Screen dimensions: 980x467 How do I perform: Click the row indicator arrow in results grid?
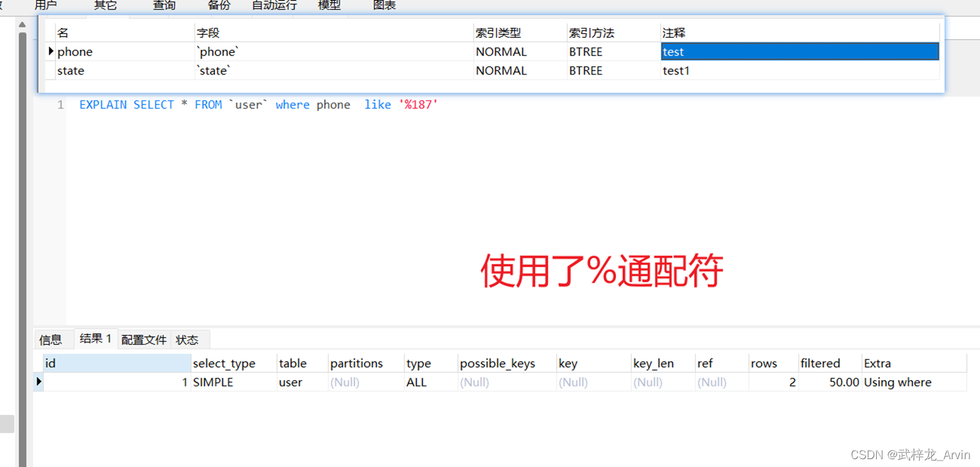tap(39, 382)
